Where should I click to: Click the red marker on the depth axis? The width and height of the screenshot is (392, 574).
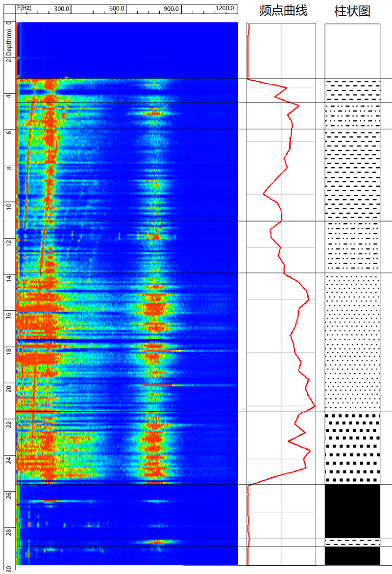tap(8, 308)
